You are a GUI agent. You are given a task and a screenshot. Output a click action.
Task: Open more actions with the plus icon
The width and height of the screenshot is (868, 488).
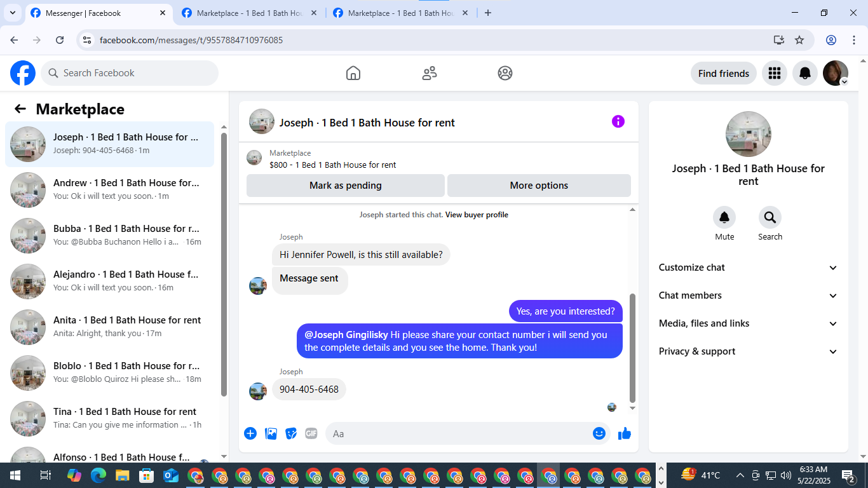point(250,433)
